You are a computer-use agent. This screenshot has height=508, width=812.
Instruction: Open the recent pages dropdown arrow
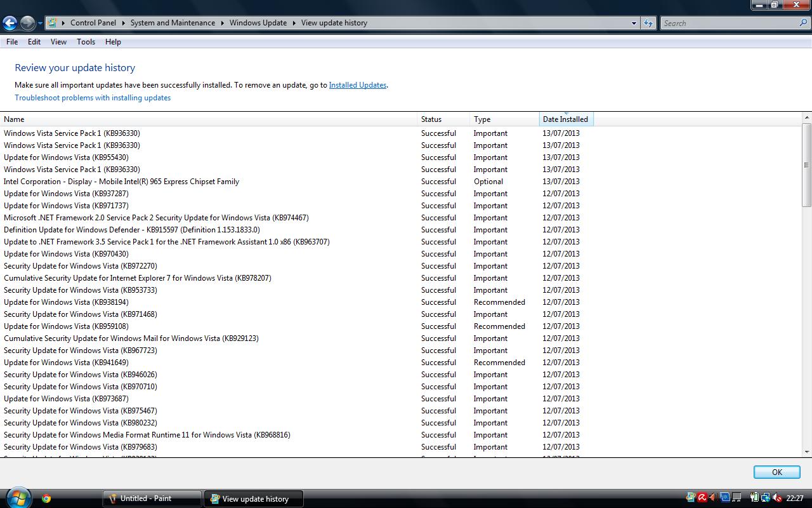(x=40, y=23)
